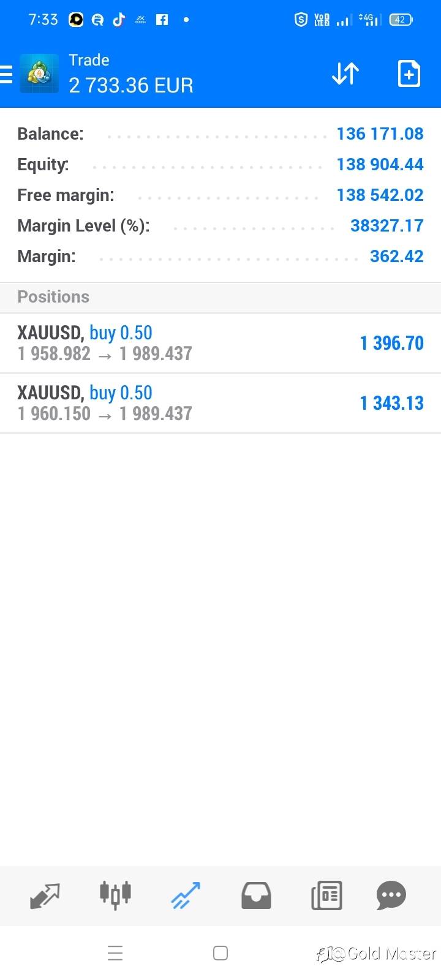Open the Quotes tab
Viewport: 441px width, 980px height.
coord(45,895)
